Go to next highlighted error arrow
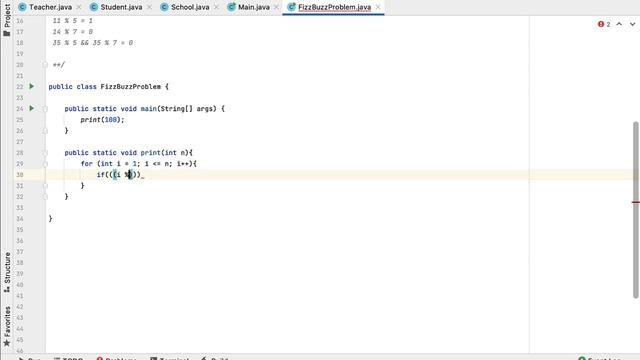Image resolution: width=640 pixels, height=360 pixels. coord(632,24)
